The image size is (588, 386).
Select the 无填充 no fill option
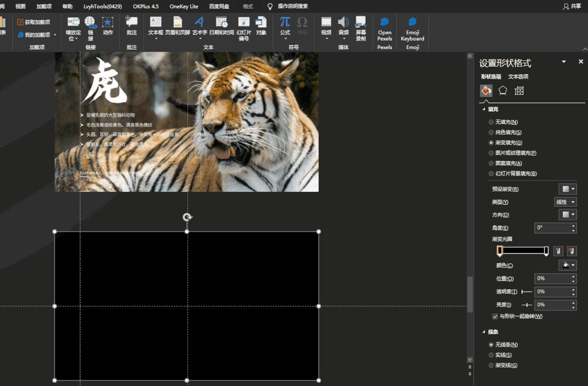(492, 122)
